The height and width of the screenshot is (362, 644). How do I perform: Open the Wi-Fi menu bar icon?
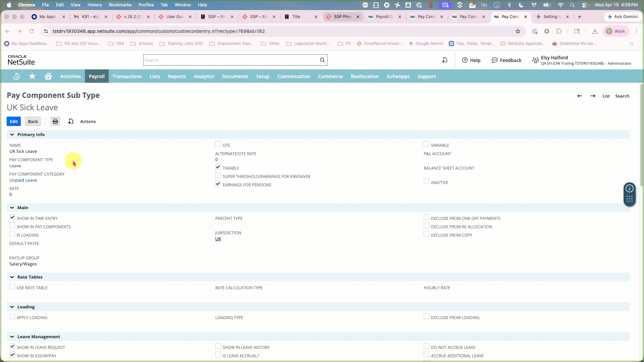560,5
